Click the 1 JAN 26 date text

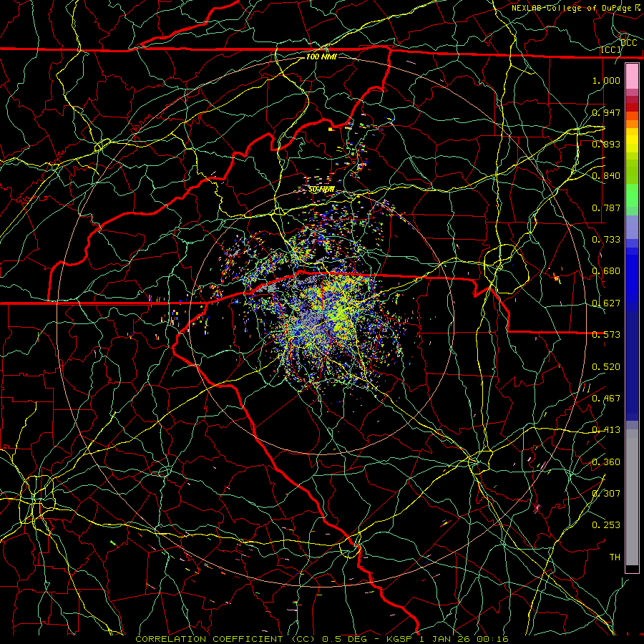tap(445, 639)
